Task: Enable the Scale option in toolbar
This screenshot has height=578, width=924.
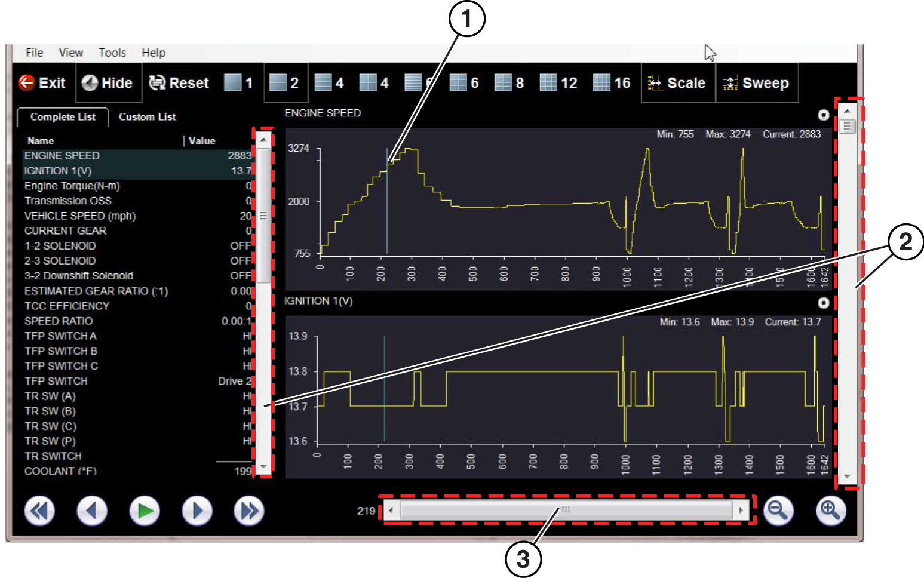Action: (x=677, y=83)
